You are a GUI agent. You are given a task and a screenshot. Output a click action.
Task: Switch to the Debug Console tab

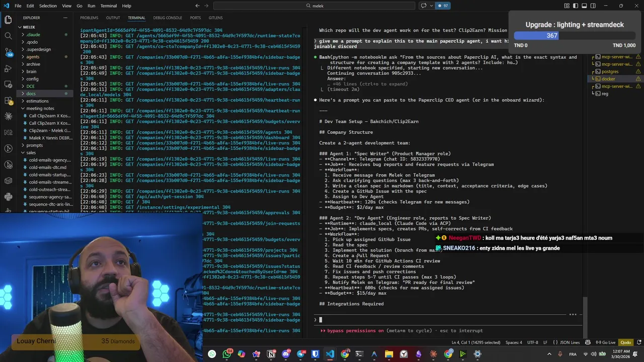[168, 18]
